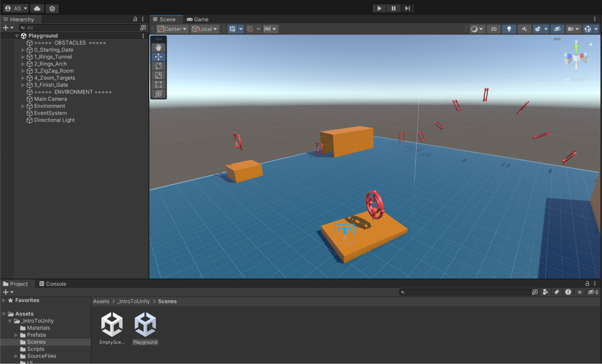Open the Local handle rotation dropdown
This screenshot has width=602, height=364.
204,29
